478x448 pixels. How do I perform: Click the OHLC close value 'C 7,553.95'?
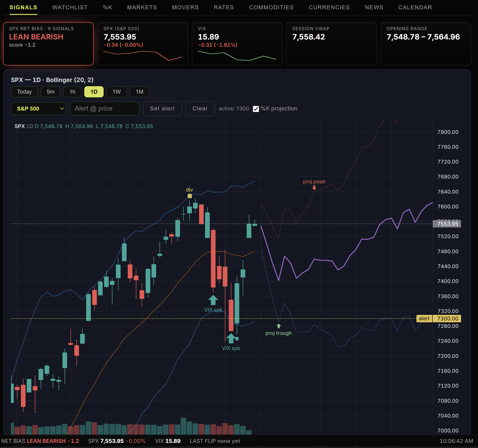click(139, 126)
